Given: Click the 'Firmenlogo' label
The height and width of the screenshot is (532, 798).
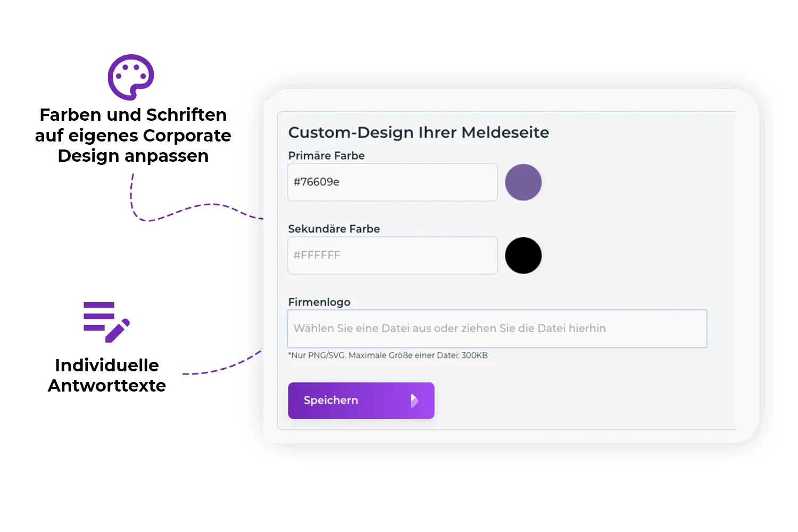Looking at the screenshot, I should coord(319,302).
